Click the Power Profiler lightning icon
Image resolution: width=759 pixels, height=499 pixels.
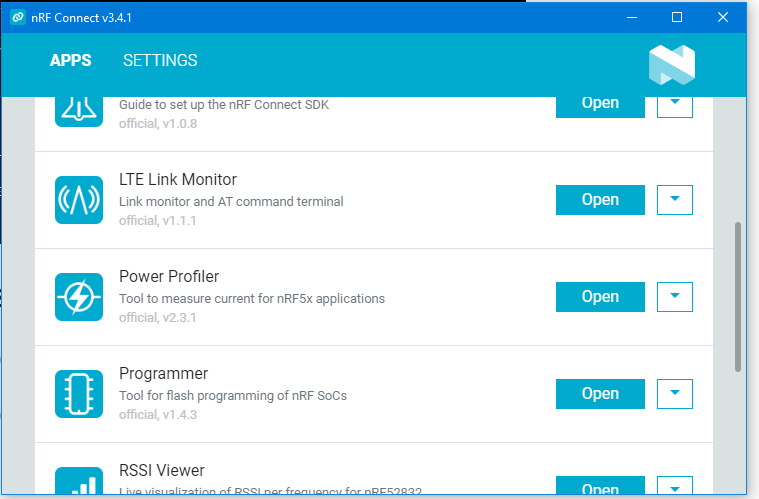click(x=79, y=297)
